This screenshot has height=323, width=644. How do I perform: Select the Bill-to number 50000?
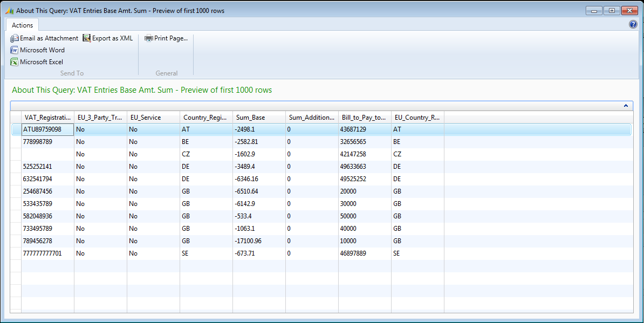pyautogui.click(x=365, y=216)
